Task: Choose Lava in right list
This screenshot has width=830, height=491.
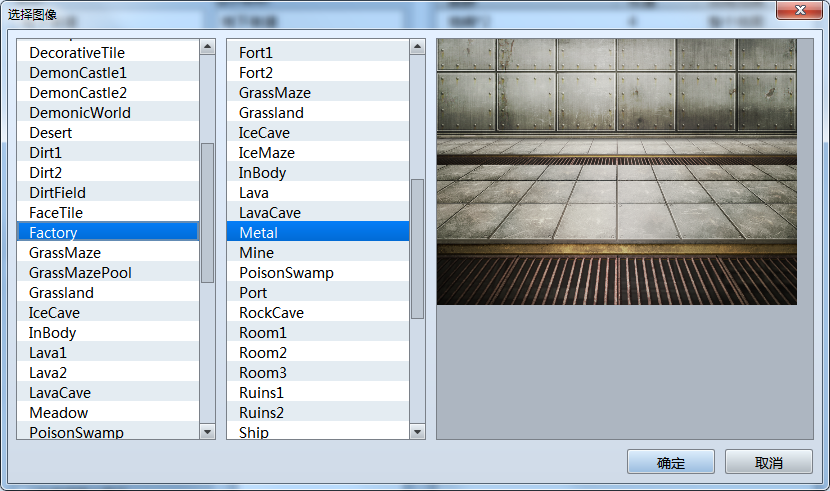Action: [318, 193]
